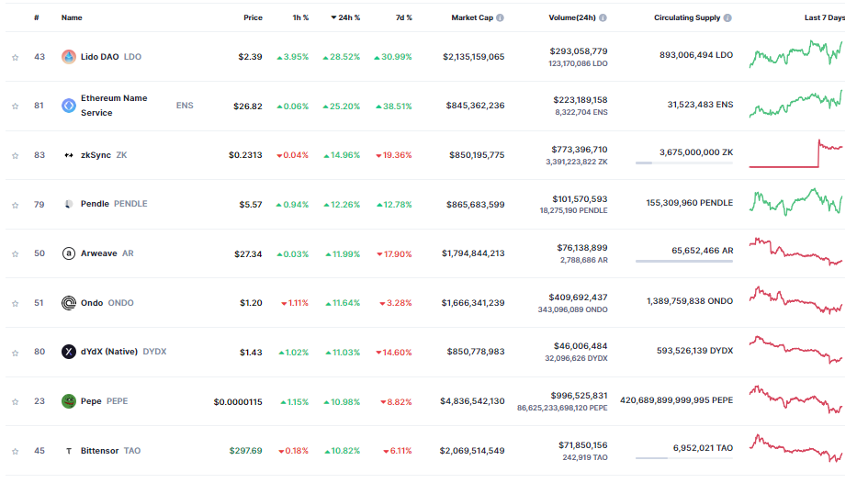Click the Ethereum Name Service coin logo

point(69,105)
